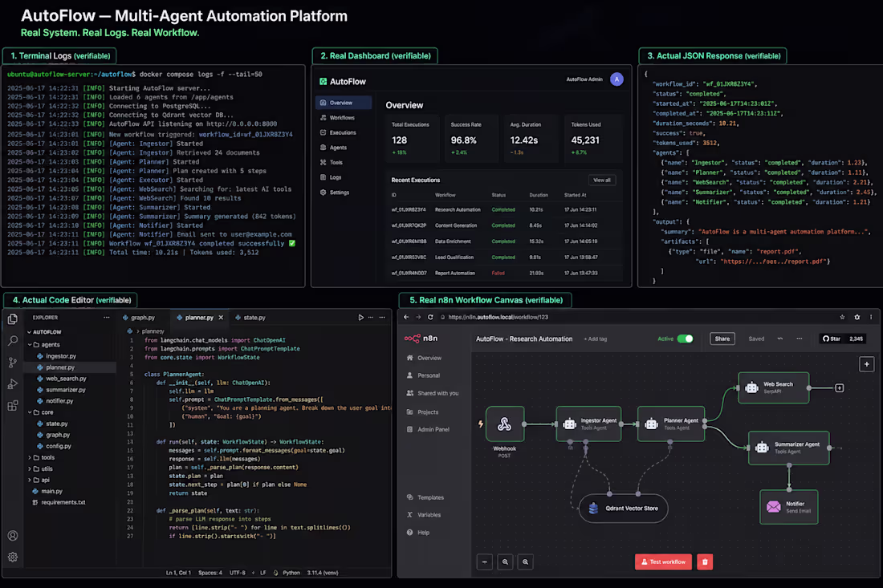Zoom out the canvas with minus button

click(x=485, y=562)
